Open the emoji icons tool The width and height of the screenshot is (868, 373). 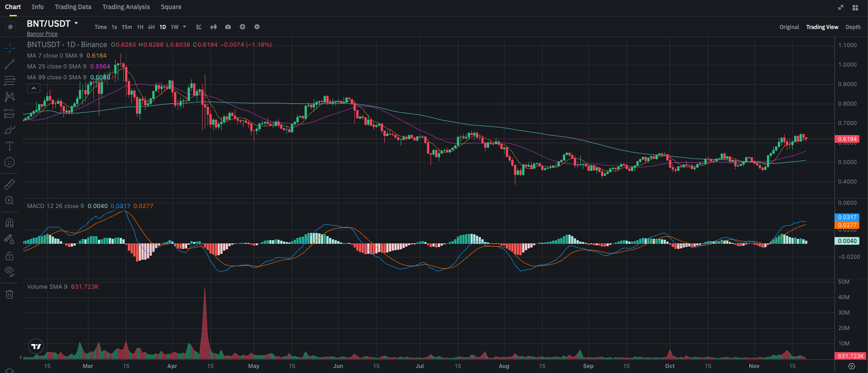click(10, 162)
